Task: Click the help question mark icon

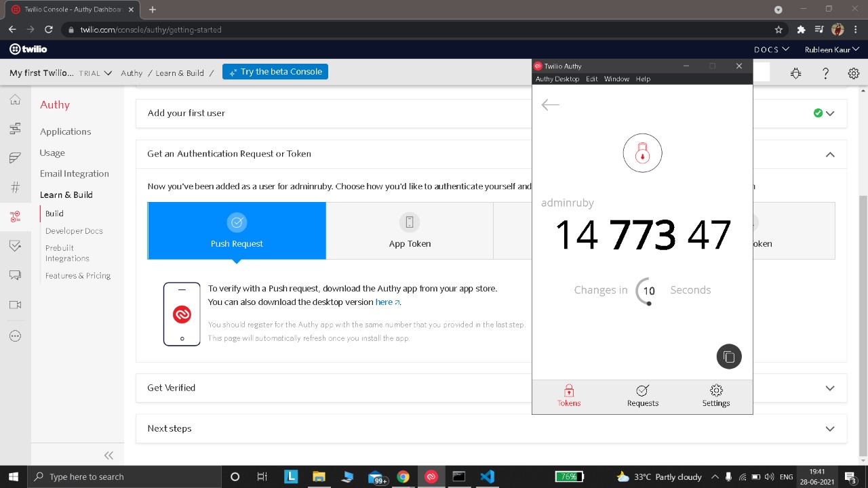Action: point(825,73)
